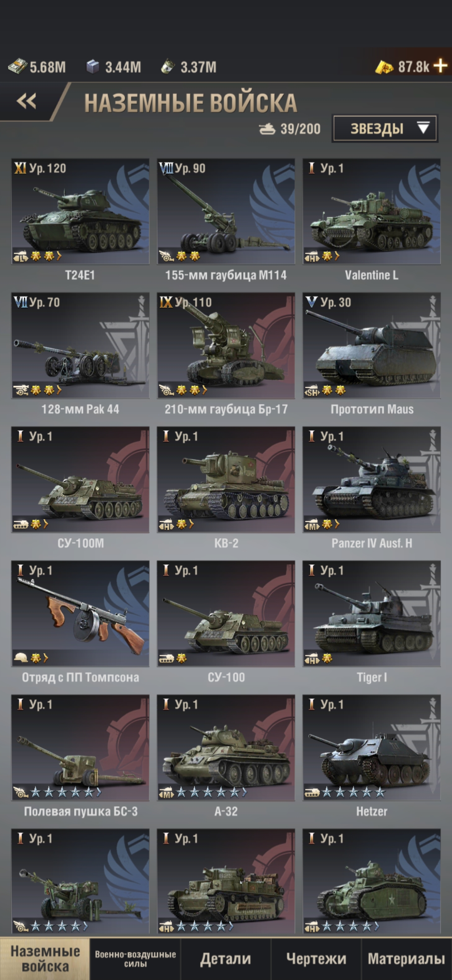Switch to the Военно-воздушные силы tab
The image size is (452, 980).
point(135,959)
